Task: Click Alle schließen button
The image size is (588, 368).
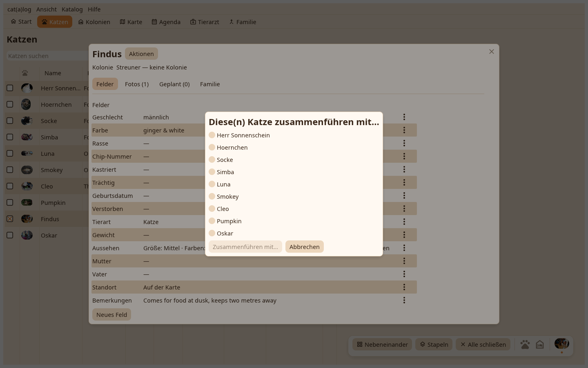Action: (483, 344)
